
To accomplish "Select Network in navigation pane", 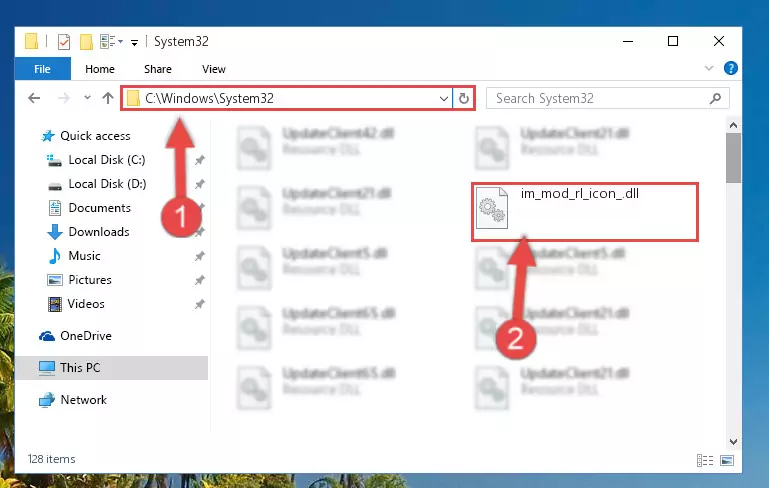I will click(83, 400).
